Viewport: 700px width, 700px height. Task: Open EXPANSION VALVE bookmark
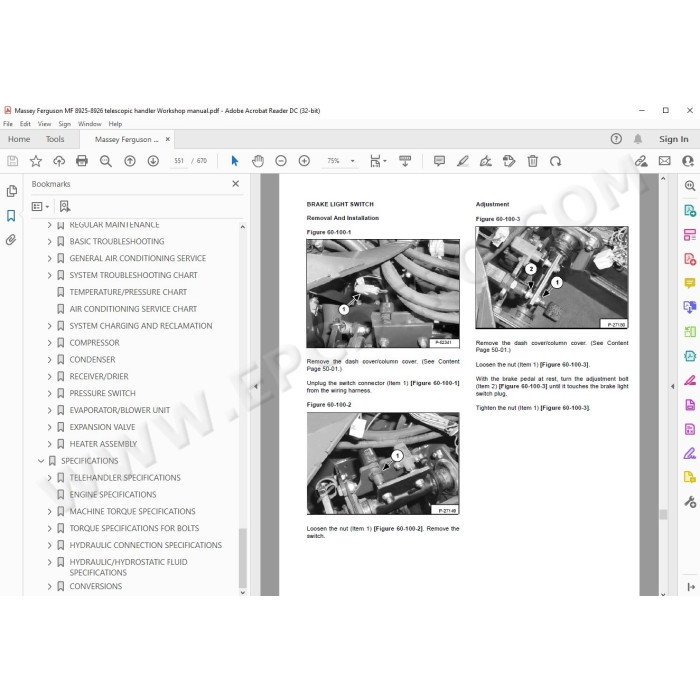point(102,427)
